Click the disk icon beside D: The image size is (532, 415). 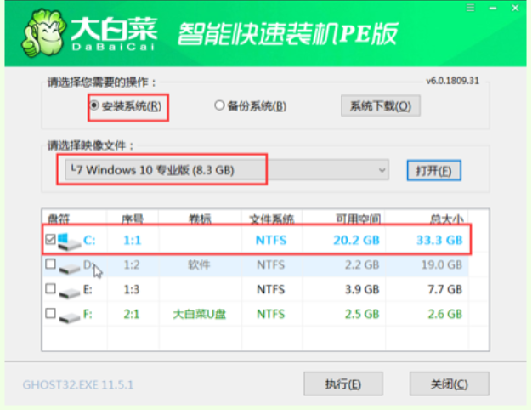pyautogui.click(x=69, y=268)
